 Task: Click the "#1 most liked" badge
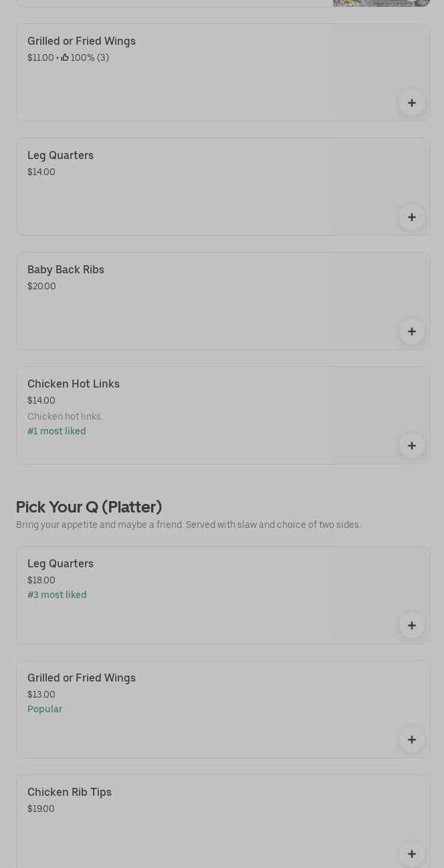click(57, 432)
